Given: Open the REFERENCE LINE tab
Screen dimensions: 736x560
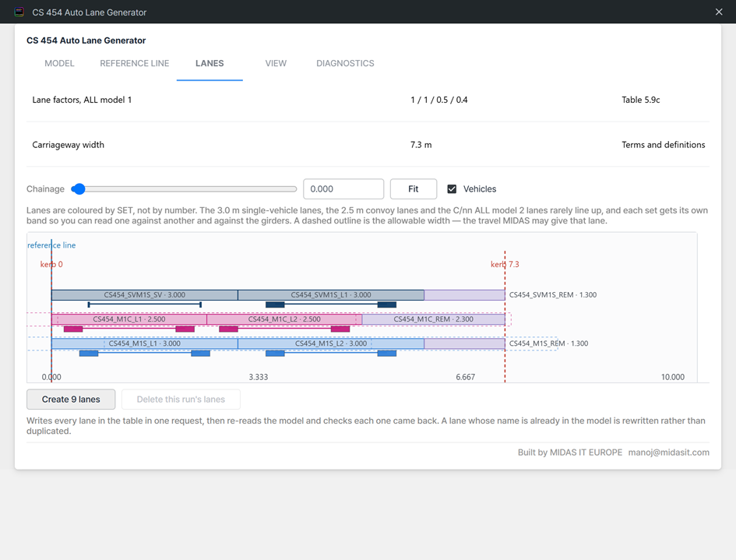Looking at the screenshot, I should click(x=134, y=63).
